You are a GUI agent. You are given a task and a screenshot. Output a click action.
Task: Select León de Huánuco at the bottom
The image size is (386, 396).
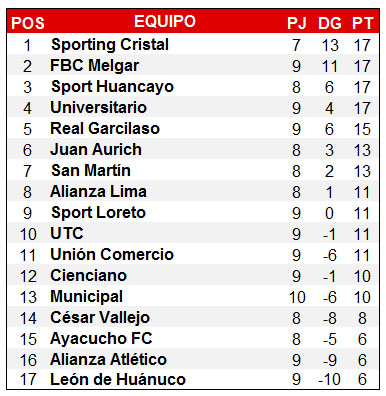click(118, 379)
